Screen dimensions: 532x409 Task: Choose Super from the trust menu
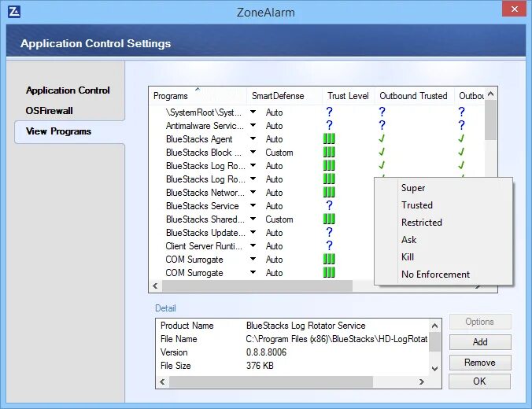click(443, 188)
